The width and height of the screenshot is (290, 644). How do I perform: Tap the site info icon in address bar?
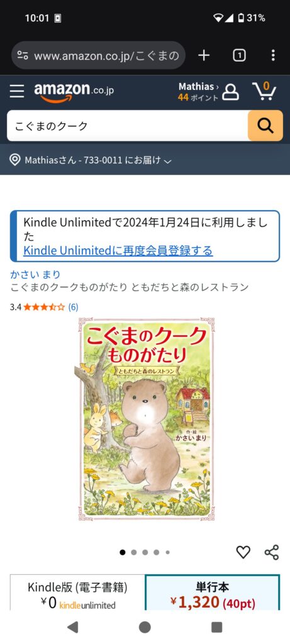[23, 55]
